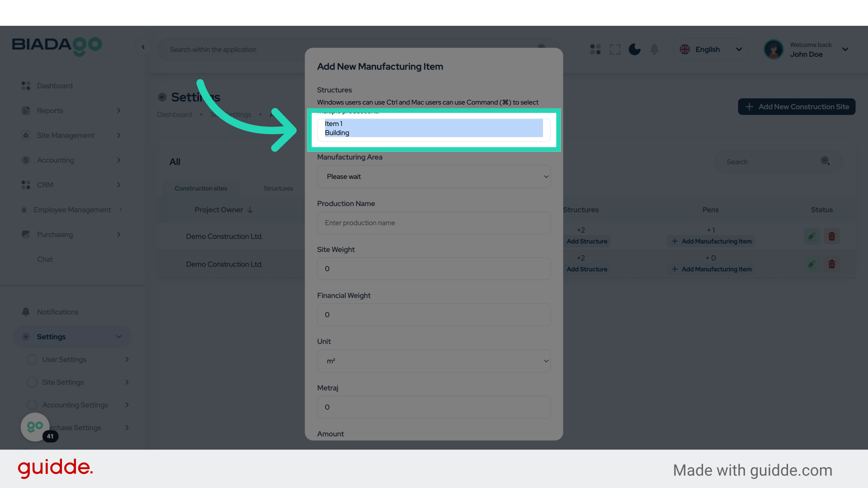Click Add New Construction Site button
Screen dimensions: 868x488
[x=797, y=107]
